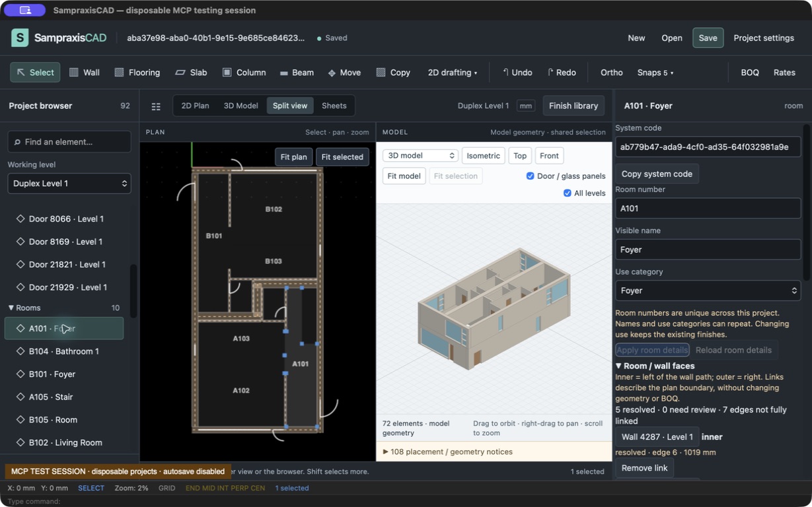The image size is (812, 507).
Task: Open the Sheets tab
Action: [x=334, y=106]
